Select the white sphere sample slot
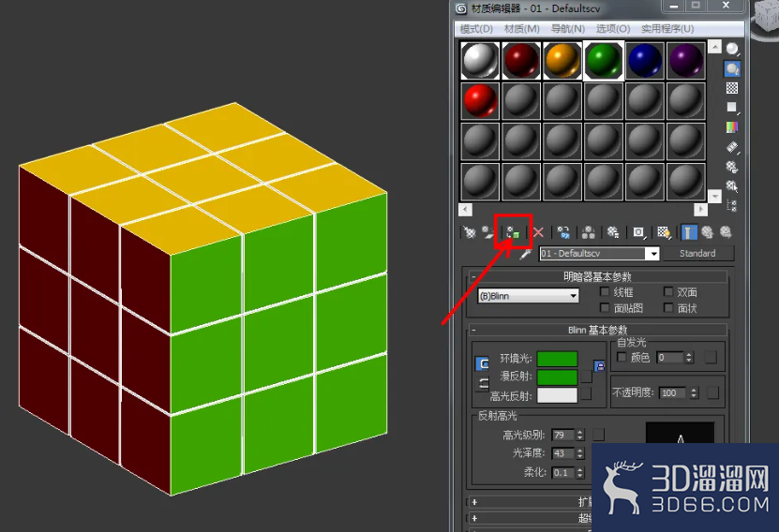This screenshot has height=532, width=779. click(x=480, y=61)
